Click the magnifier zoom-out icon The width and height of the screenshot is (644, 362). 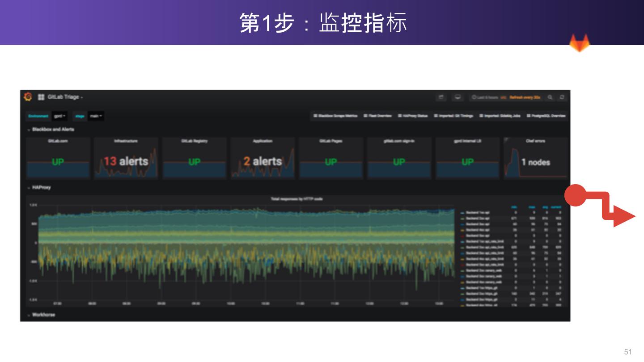pos(550,97)
